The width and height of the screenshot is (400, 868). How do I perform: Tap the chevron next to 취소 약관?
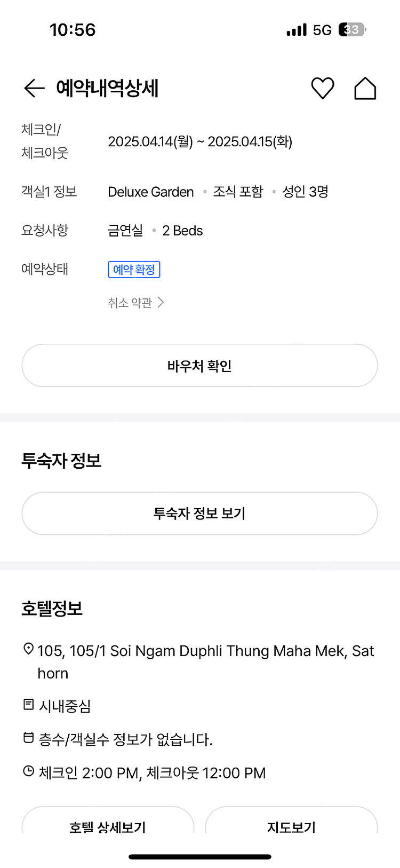(161, 303)
